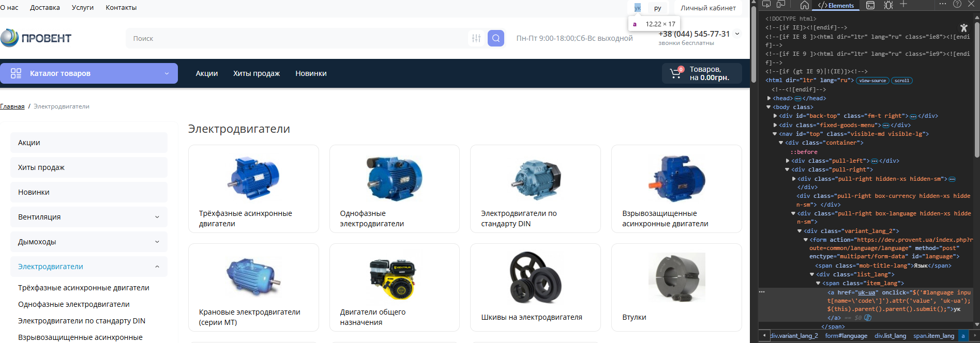Open DevTools three-dot customize menu
Screen dimensions: 980x343
click(x=943, y=4)
